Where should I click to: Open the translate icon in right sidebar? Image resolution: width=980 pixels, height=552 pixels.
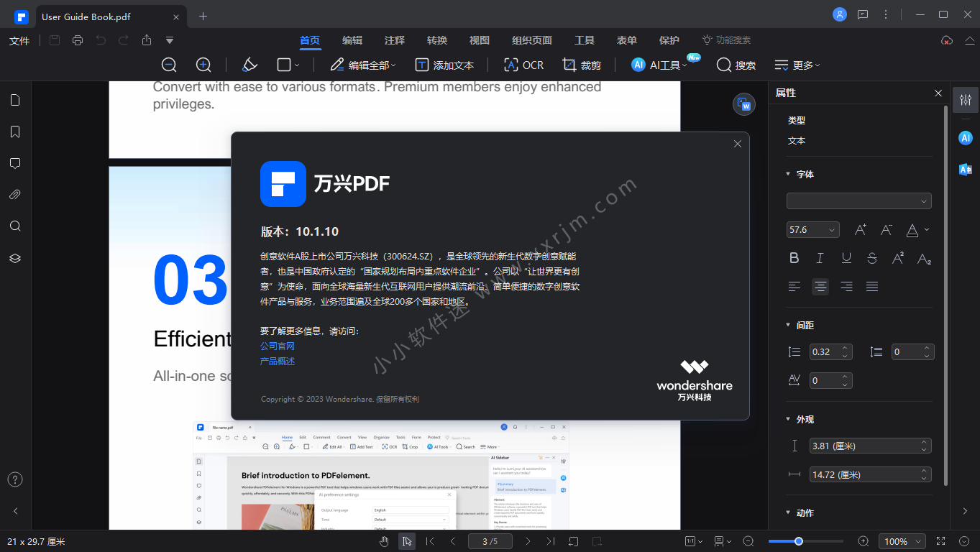tap(966, 169)
